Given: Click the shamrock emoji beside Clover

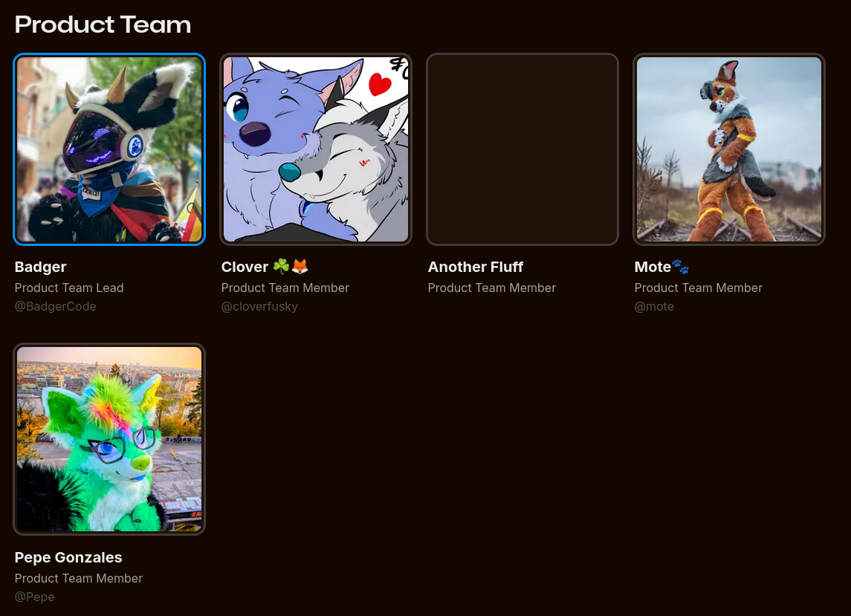Looking at the screenshot, I should point(281,267).
